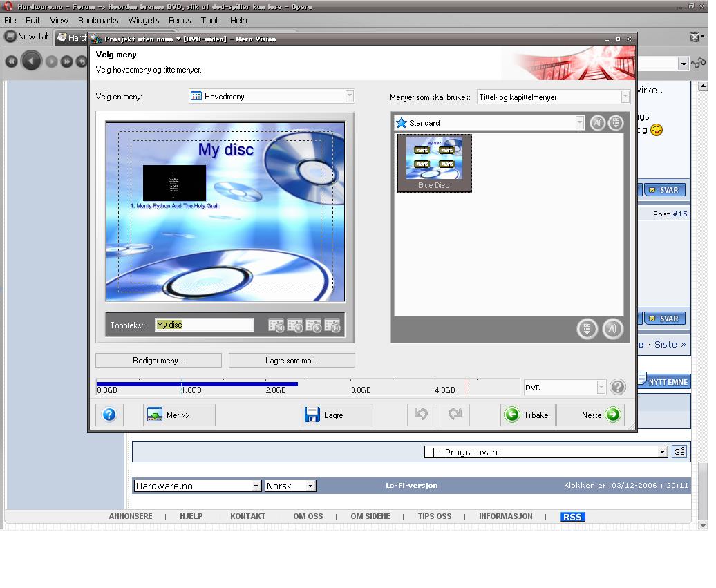
Task: Click NYTT EMNE button on forum
Action: 665,381
